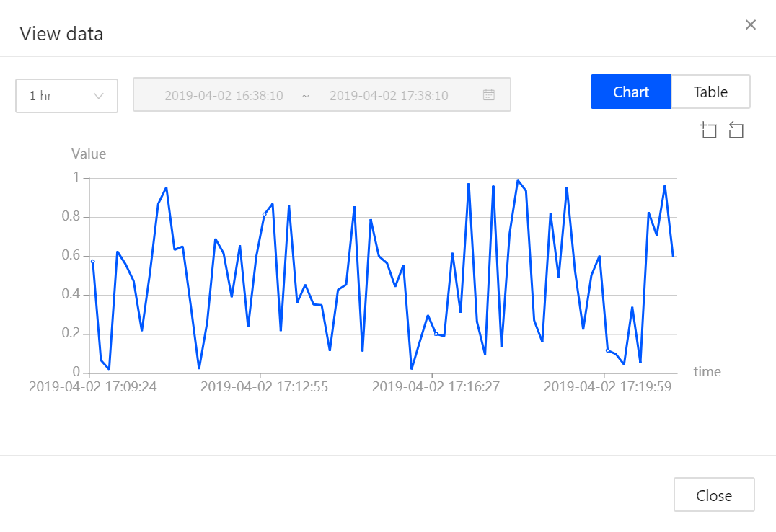Close the View data dialog with X icon
The width and height of the screenshot is (776, 532).
pos(750,25)
